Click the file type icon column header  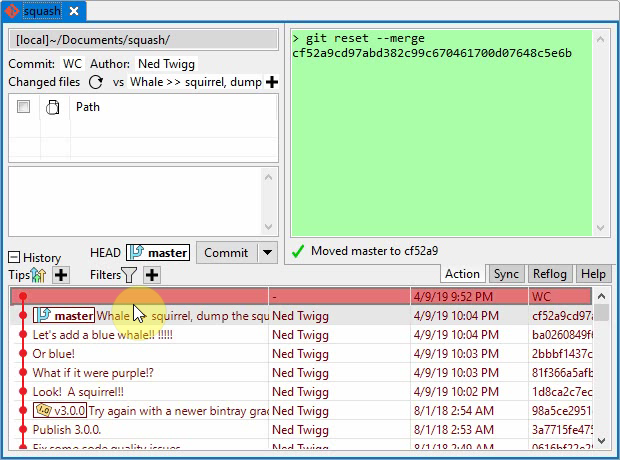coord(53,107)
